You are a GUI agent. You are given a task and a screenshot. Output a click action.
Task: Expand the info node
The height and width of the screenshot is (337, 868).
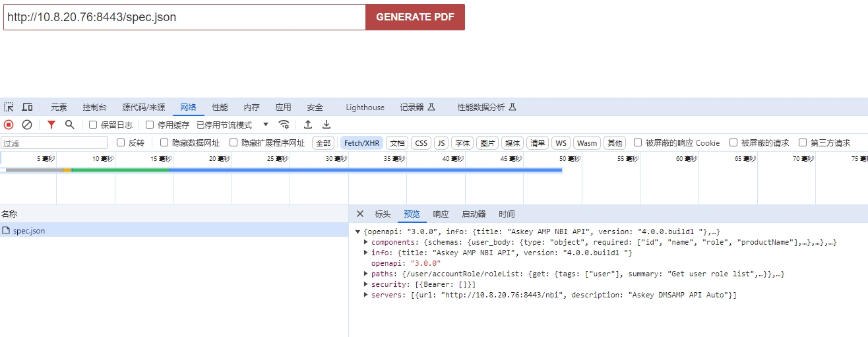click(366, 253)
